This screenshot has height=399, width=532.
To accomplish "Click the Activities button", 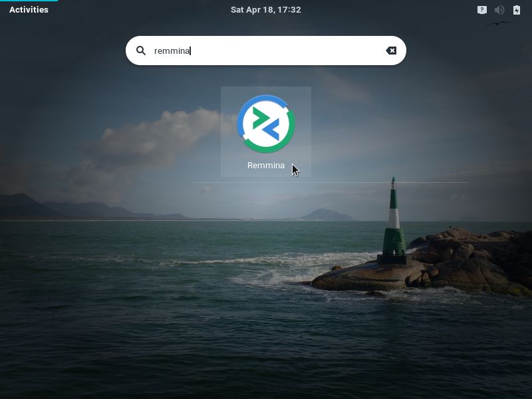I will tap(29, 10).
